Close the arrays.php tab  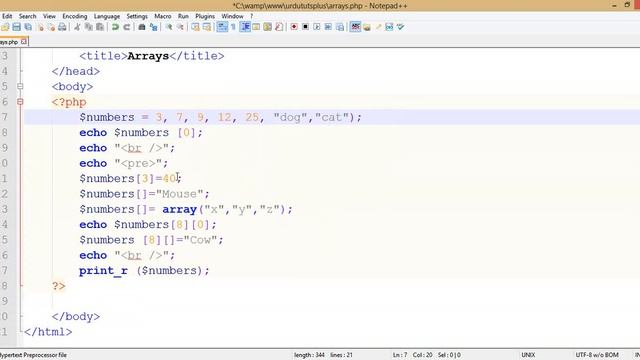pos(24,41)
